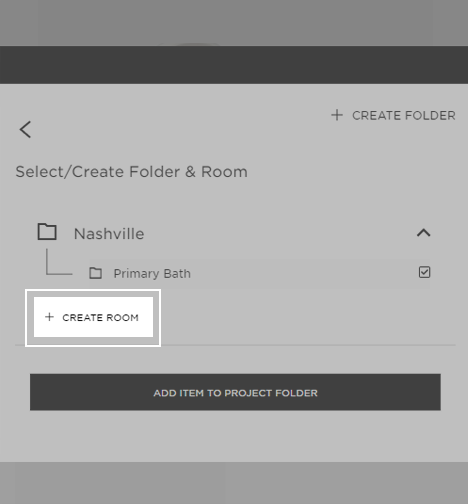Click the dimmed backdrop below the panel
This screenshot has height=504, width=468.
coord(234,483)
